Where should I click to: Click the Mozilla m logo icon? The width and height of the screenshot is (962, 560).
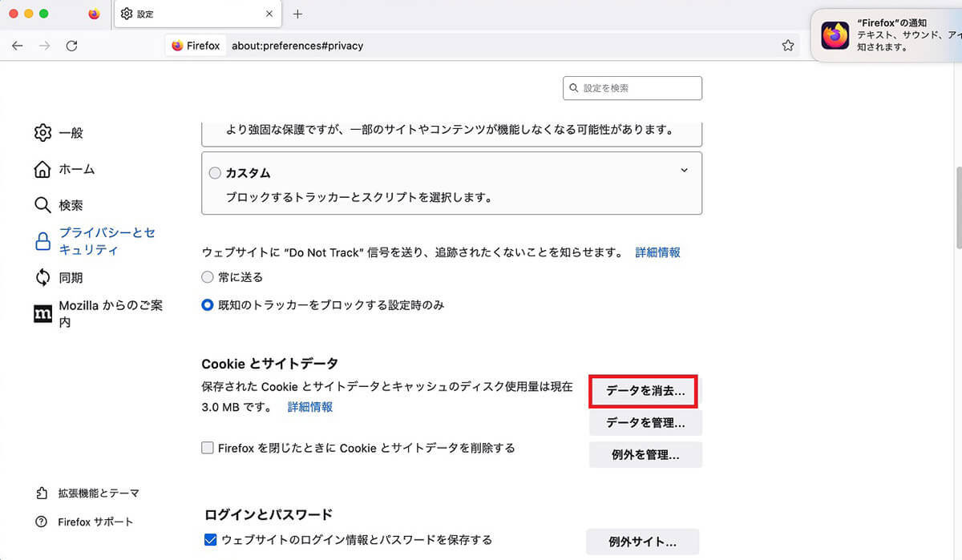[x=42, y=314]
